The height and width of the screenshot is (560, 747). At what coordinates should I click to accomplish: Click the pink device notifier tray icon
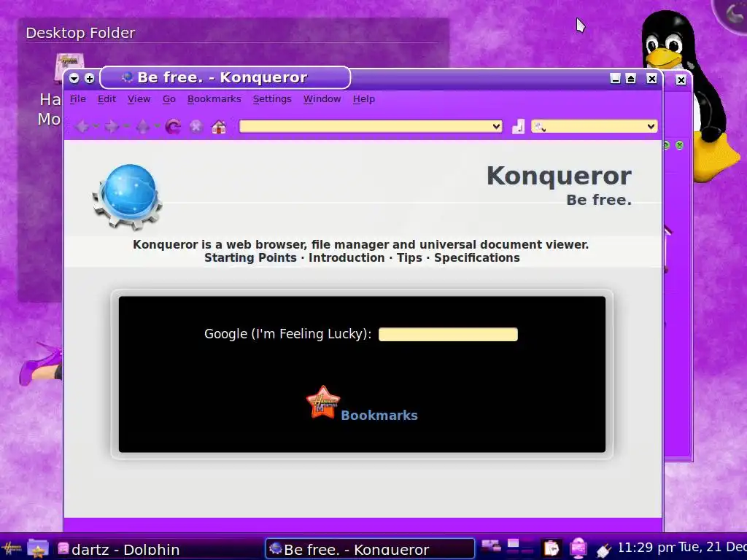click(578, 548)
